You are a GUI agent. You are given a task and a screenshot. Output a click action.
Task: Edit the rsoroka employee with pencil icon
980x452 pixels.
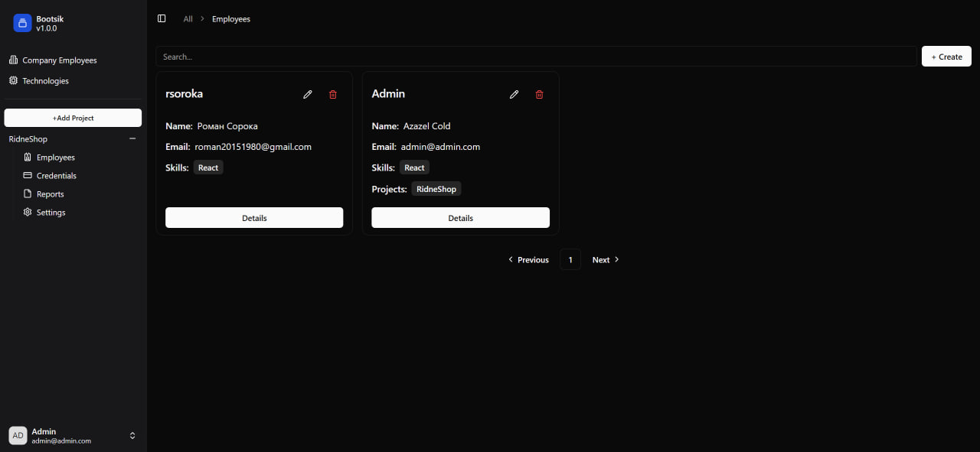[308, 94]
